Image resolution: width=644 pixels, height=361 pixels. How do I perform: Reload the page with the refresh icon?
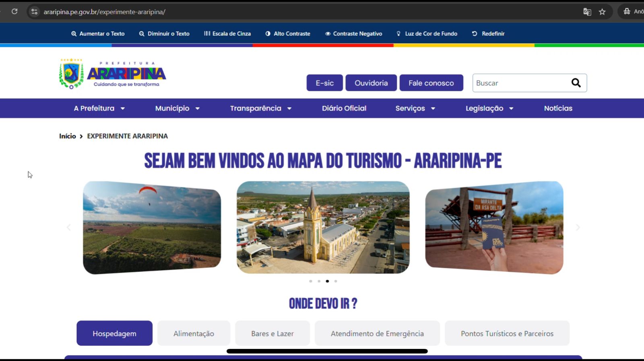coord(14,11)
